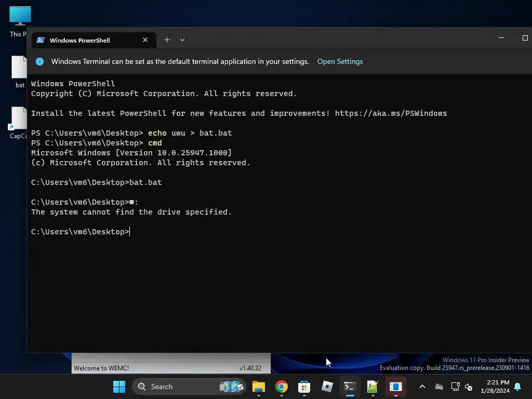Click the v1.40.32 version label
The width and height of the screenshot is (532, 399).
pyautogui.click(x=250, y=368)
